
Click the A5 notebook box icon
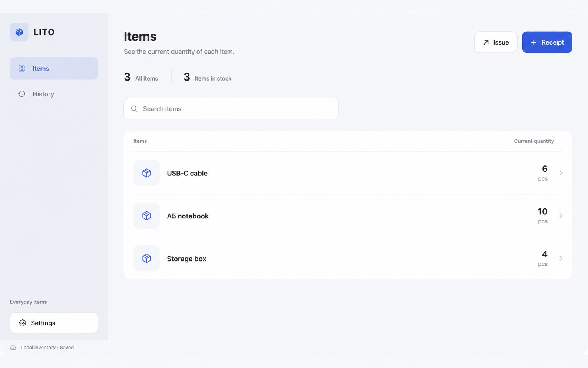(x=146, y=216)
